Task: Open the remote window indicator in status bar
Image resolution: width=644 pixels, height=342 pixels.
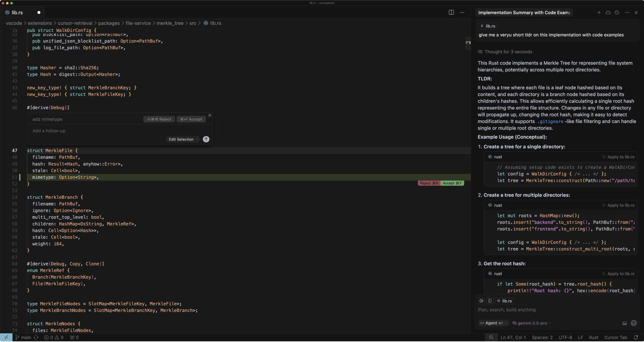Action: [x=6, y=338]
